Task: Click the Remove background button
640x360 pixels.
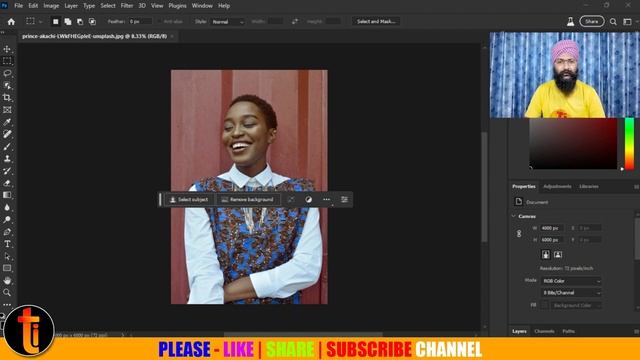Action: (x=248, y=199)
